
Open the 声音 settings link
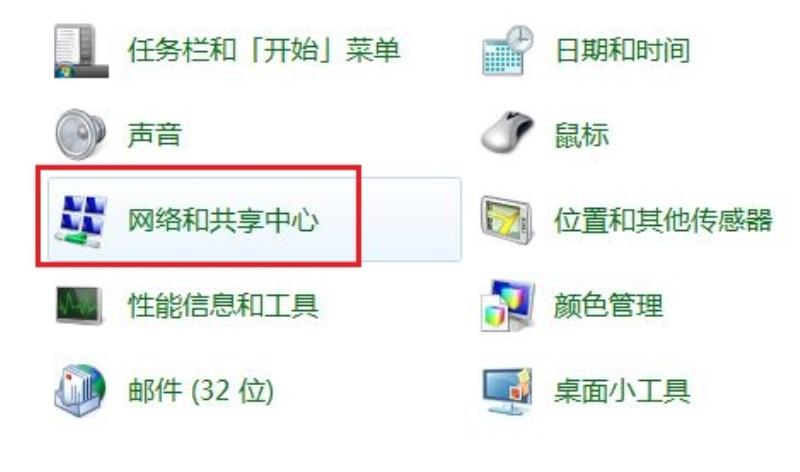pos(155,135)
